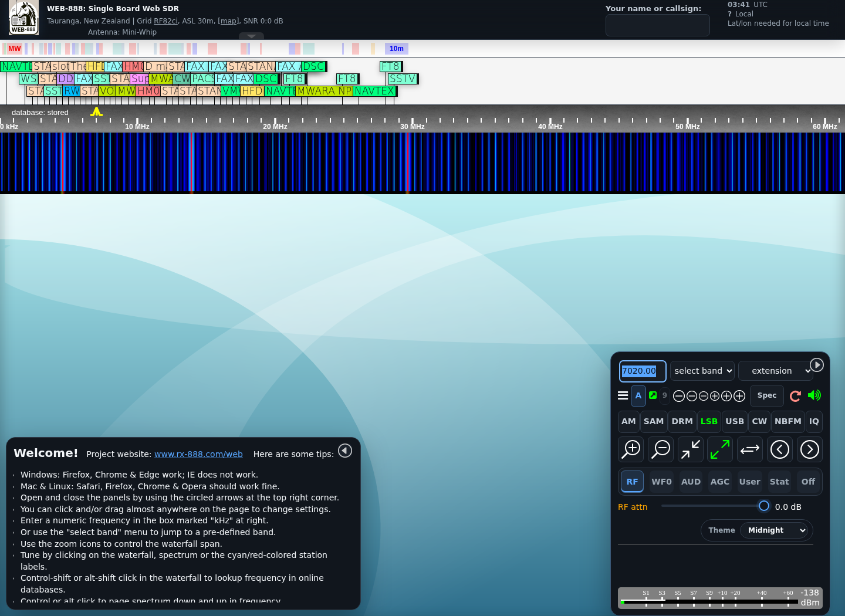Image resolution: width=845 pixels, height=616 pixels.
Task: Open the [map] link in header
Action: click(x=228, y=21)
